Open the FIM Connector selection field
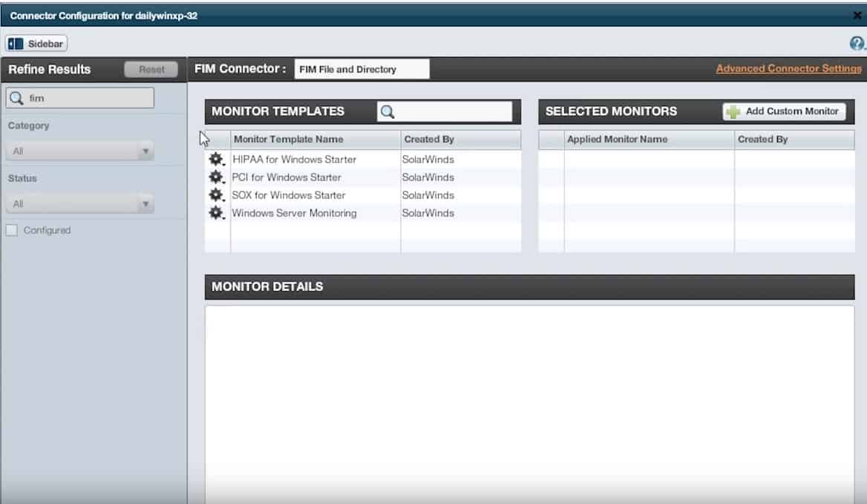The height and width of the screenshot is (504, 867). coord(361,69)
